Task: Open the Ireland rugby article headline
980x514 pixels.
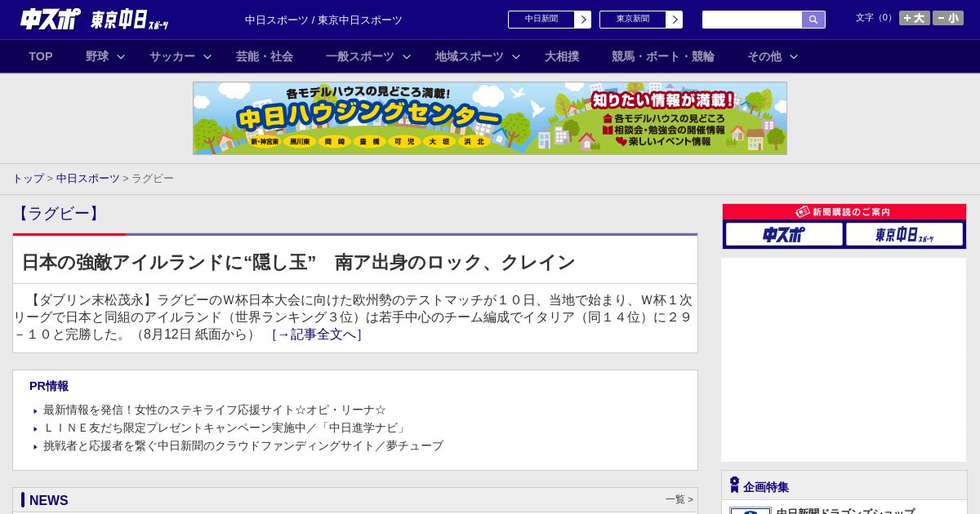Action: point(298,262)
